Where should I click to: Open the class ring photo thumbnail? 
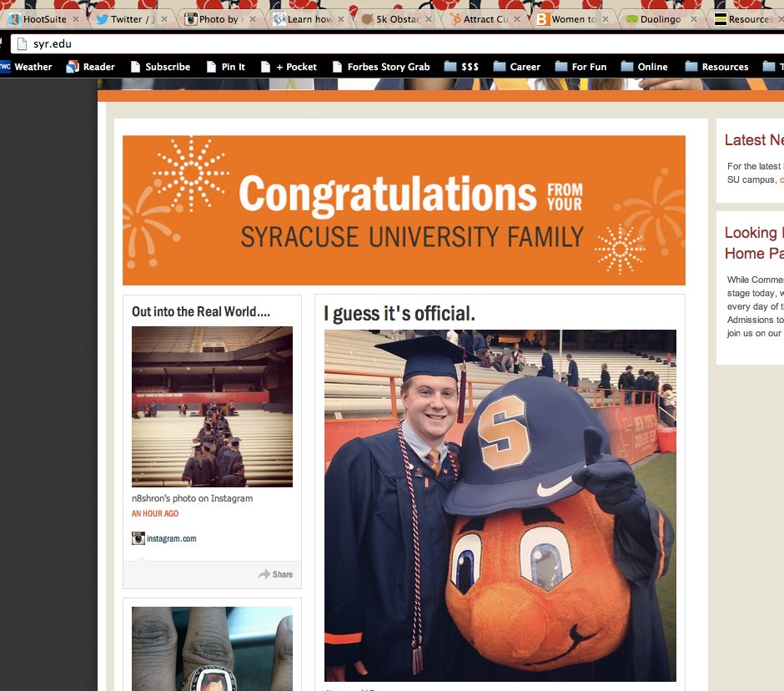coord(212,649)
